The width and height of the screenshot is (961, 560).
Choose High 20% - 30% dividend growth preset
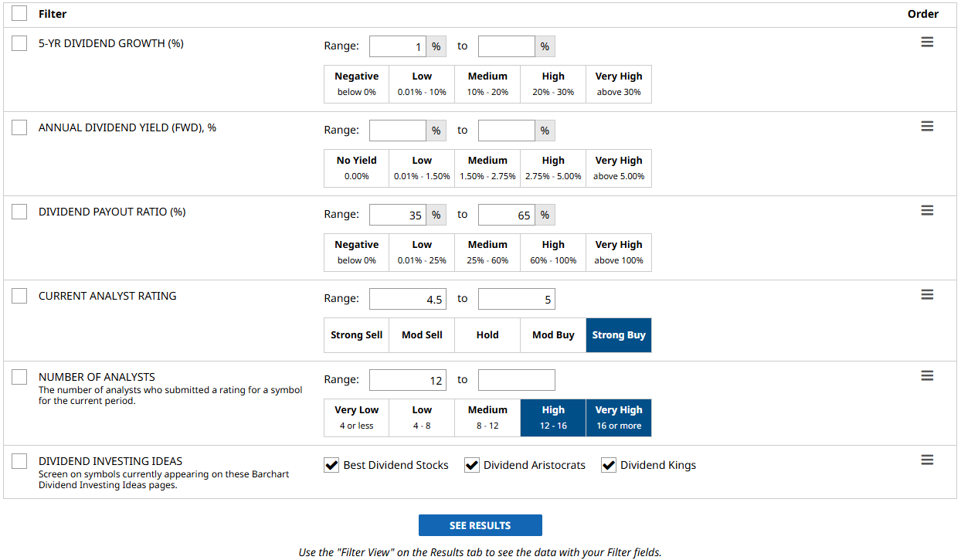point(553,84)
